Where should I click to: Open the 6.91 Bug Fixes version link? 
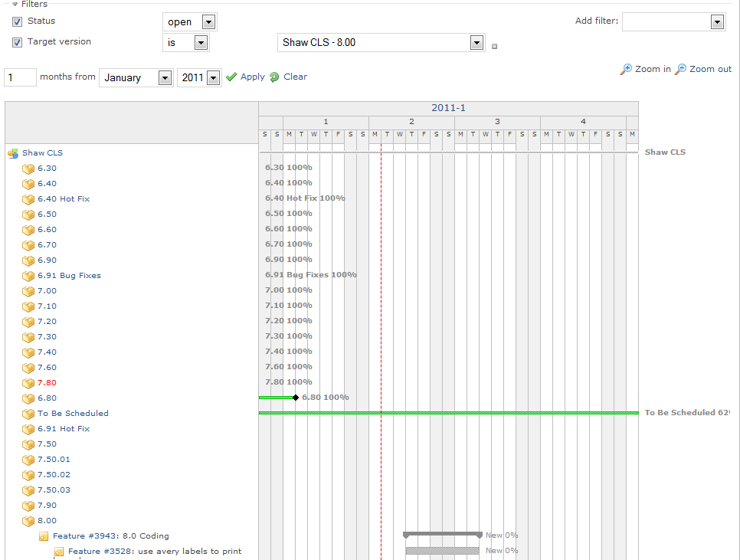tap(70, 276)
